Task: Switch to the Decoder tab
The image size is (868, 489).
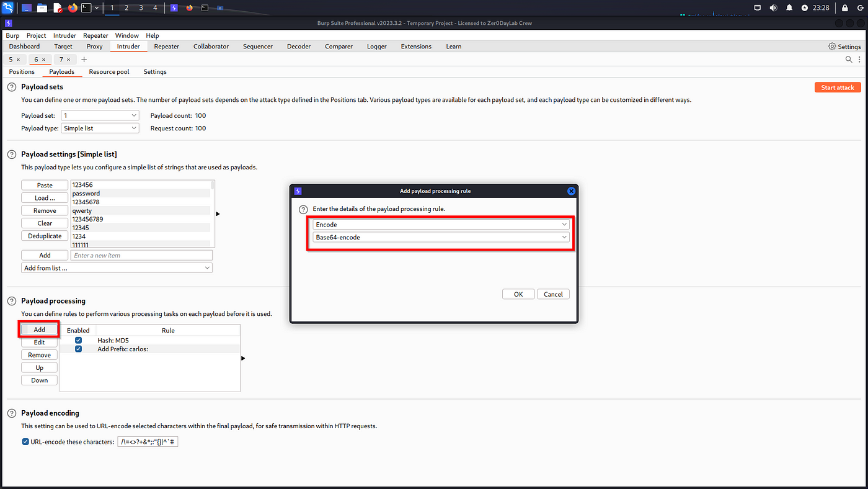Action: pyautogui.click(x=299, y=47)
